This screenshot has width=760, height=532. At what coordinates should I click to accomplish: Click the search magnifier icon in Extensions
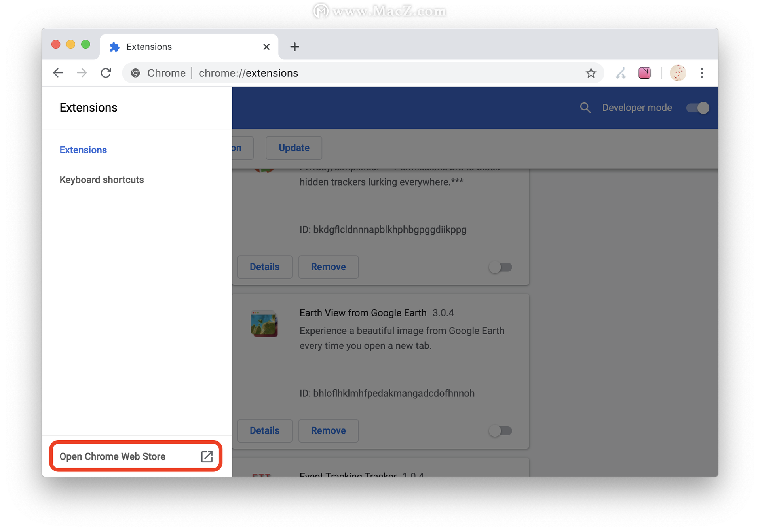584,107
